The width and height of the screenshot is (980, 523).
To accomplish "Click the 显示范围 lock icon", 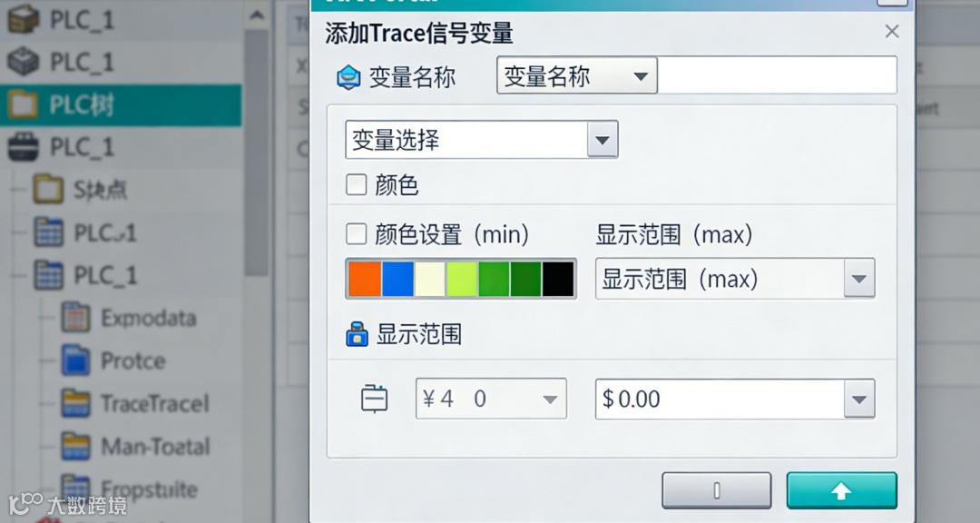I will pos(357,335).
